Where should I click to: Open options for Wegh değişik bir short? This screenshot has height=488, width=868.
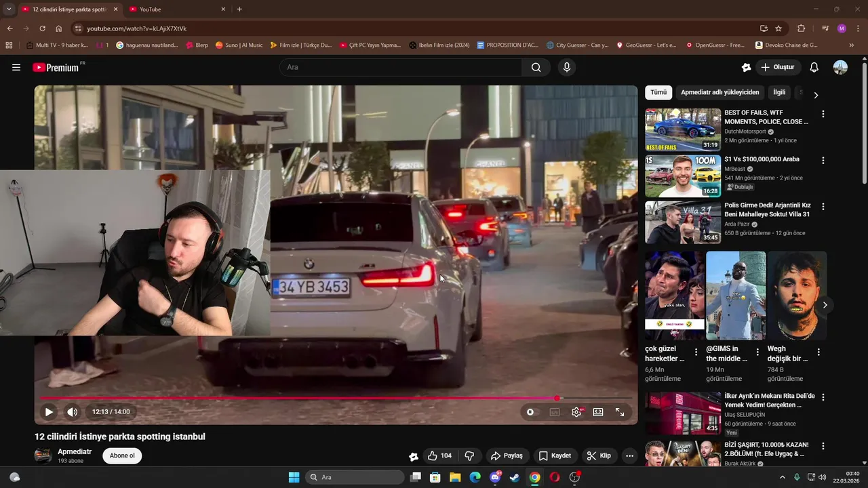click(818, 352)
